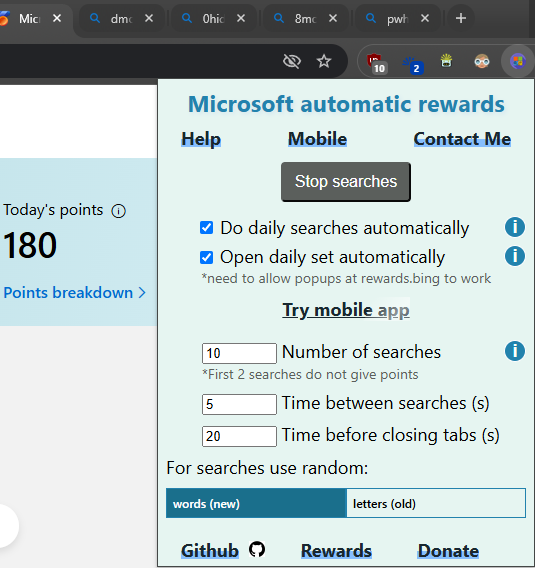535x568 pixels.
Task: Switch to the '8mc' search tab
Action: (305, 18)
